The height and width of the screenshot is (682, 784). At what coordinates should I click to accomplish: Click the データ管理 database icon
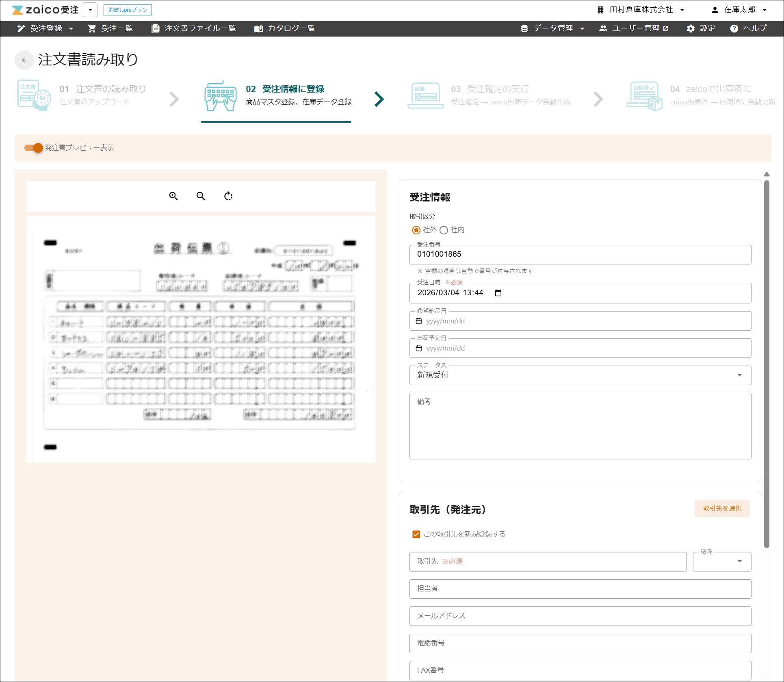tap(524, 28)
